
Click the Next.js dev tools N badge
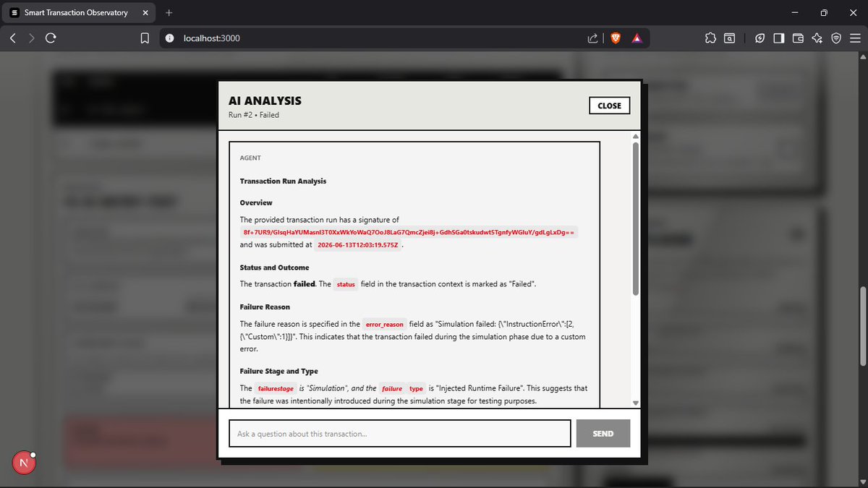[23, 463]
